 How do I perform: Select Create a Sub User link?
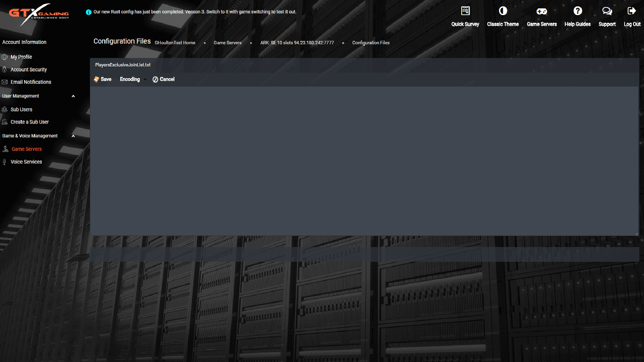[x=30, y=122]
